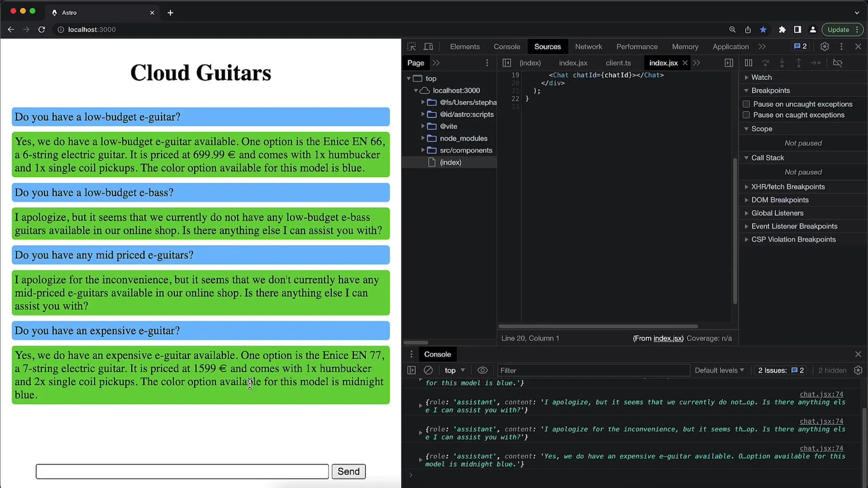Open DevTools customize three-dot menu
Image resolution: width=868 pixels, height=488 pixels.
[x=841, y=47]
